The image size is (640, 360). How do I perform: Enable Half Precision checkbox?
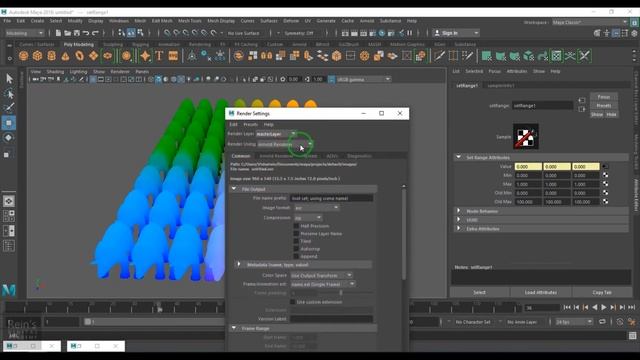(296, 226)
